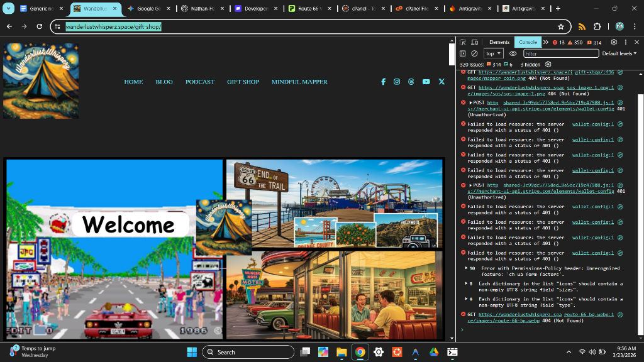The image size is (644, 362).
Task: Click the console Filter input field
Action: point(560,53)
